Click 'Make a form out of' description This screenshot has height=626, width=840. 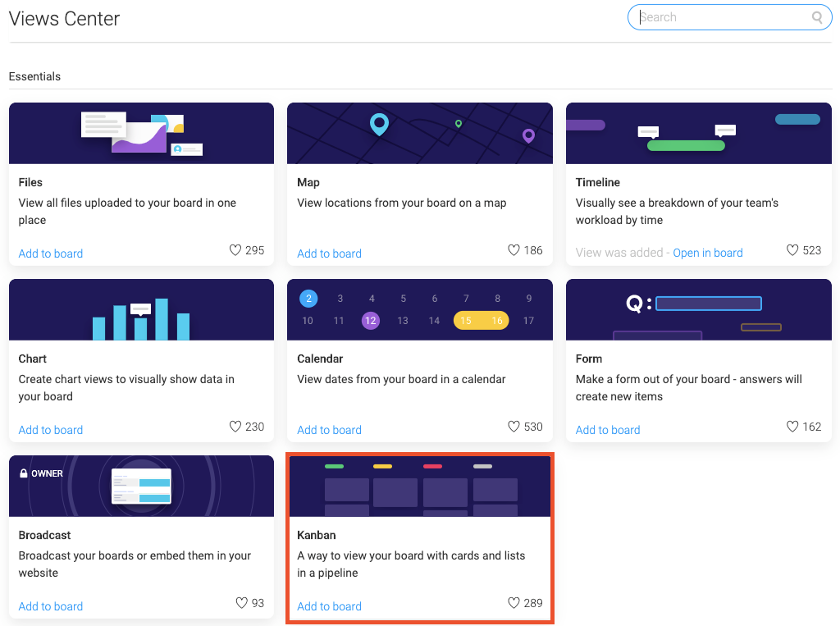(689, 387)
